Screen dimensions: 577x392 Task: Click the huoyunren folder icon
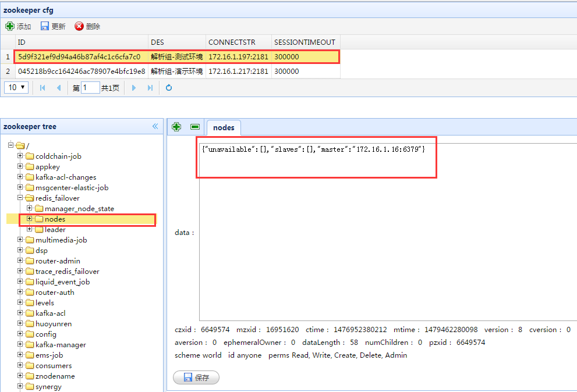click(30, 324)
